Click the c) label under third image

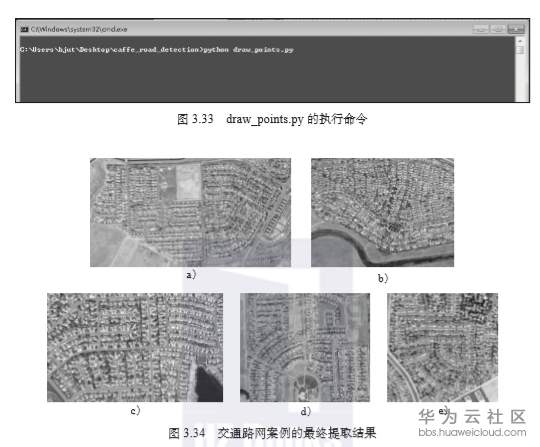(135, 410)
